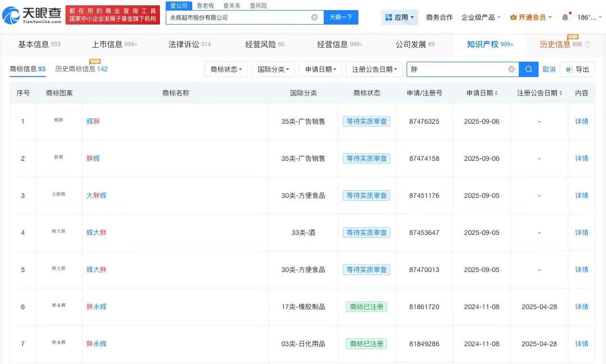Viewport: 606px width, 364px height.
Task: Clear the company search box text
Action: [314, 17]
